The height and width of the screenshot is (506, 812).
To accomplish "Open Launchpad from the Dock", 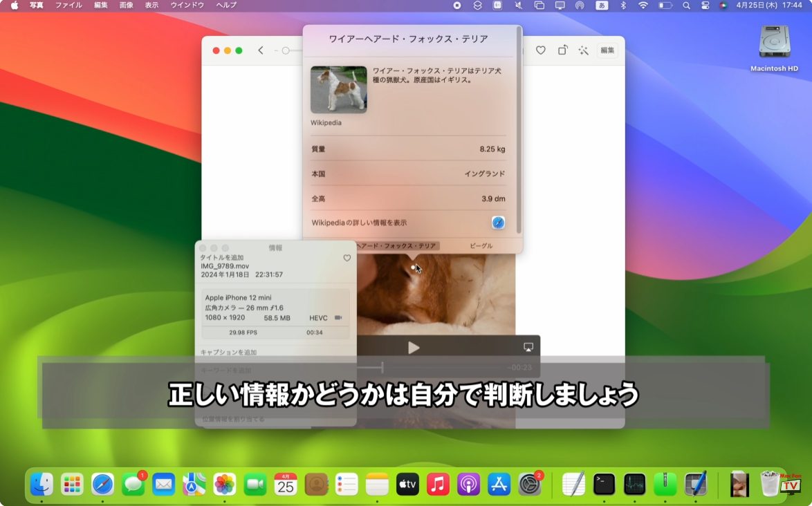I will coord(72,485).
